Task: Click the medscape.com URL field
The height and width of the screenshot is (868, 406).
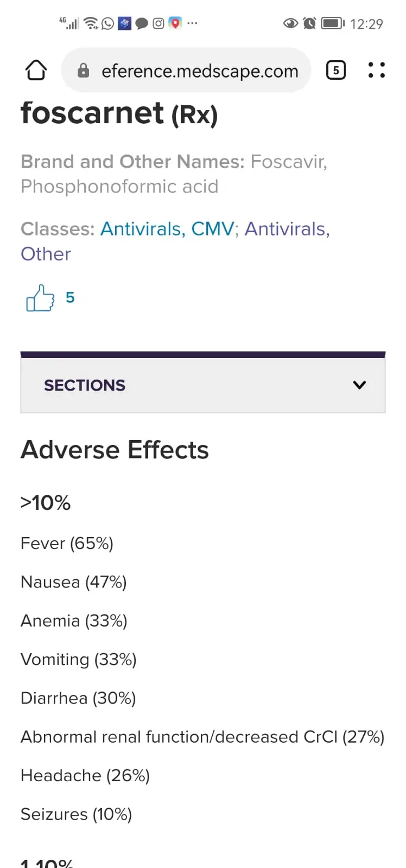Action: coord(200,71)
